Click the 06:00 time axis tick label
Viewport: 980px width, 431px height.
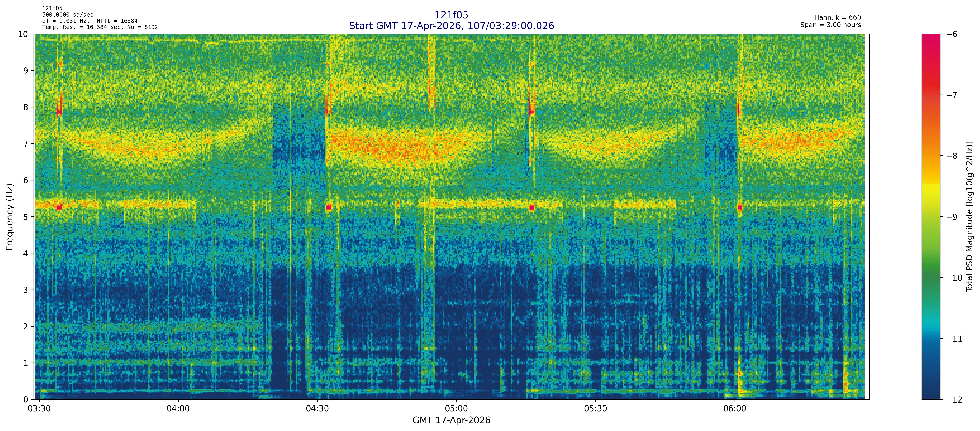click(x=735, y=409)
